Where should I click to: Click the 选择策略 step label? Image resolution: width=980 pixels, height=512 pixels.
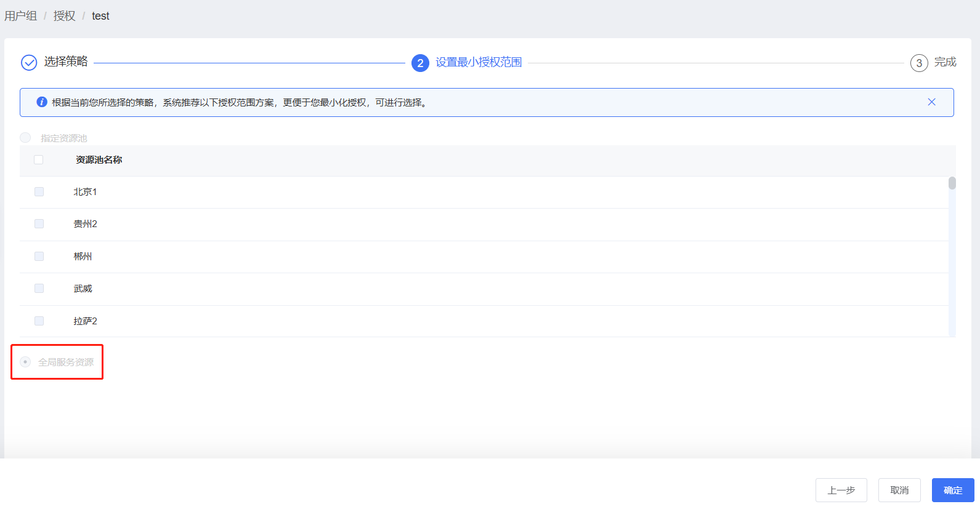(x=66, y=62)
